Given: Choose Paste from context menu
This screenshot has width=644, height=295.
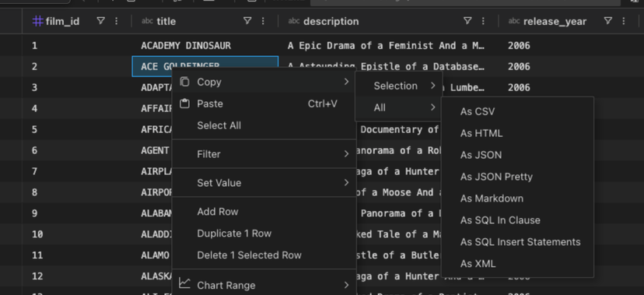Looking at the screenshot, I should click(264, 104).
